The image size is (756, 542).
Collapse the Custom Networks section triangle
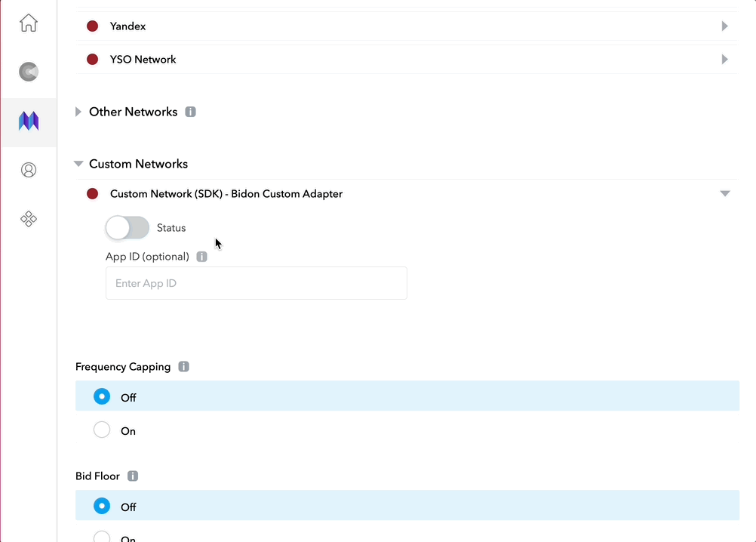(x=78, y=164)
